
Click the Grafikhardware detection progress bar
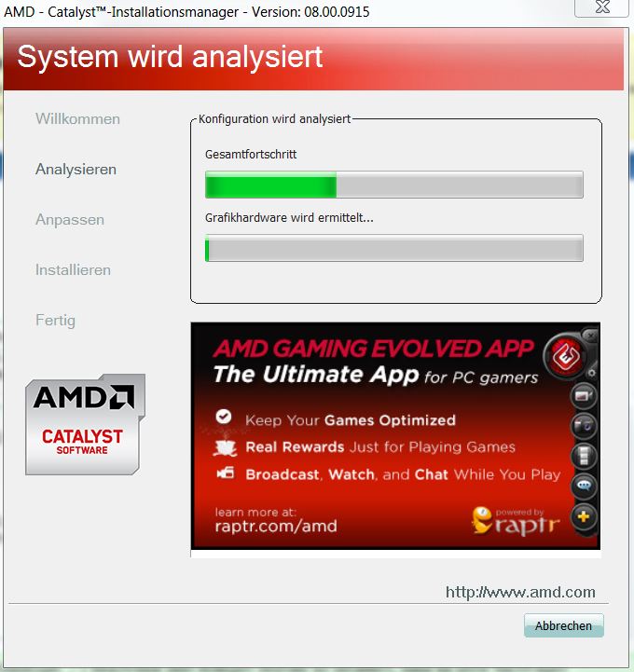[394, 248]
